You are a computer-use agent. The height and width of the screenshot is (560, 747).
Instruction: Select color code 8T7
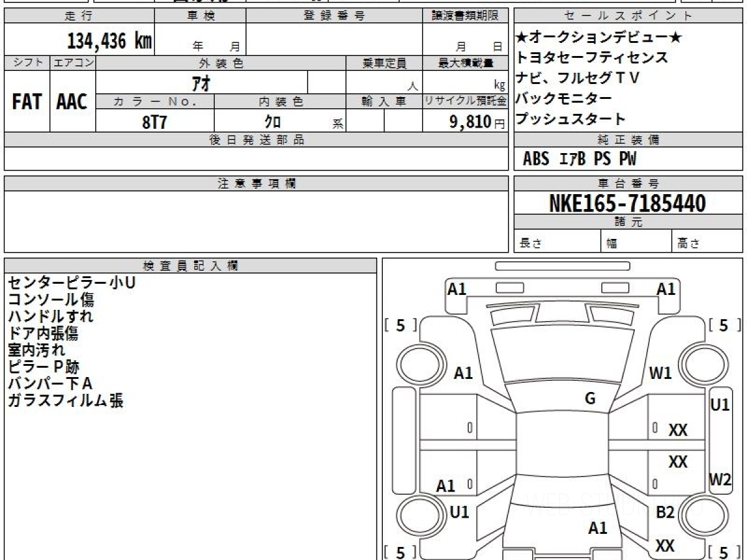click(155, 122)
